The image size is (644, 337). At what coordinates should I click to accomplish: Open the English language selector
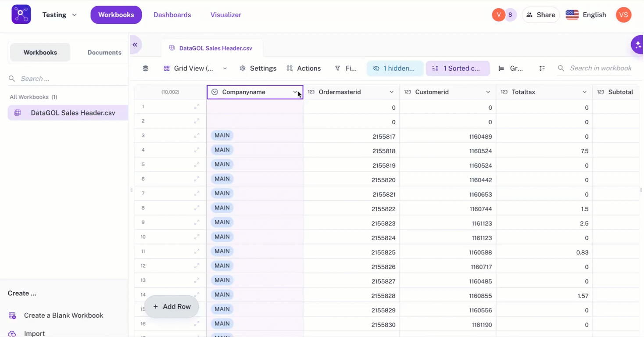pyautogui.click(x=586, y=15)
